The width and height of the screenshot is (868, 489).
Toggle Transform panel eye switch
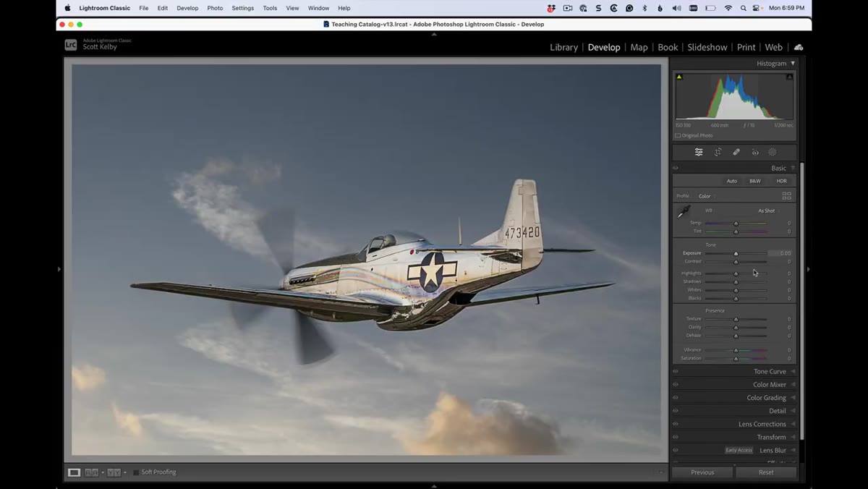676,437
